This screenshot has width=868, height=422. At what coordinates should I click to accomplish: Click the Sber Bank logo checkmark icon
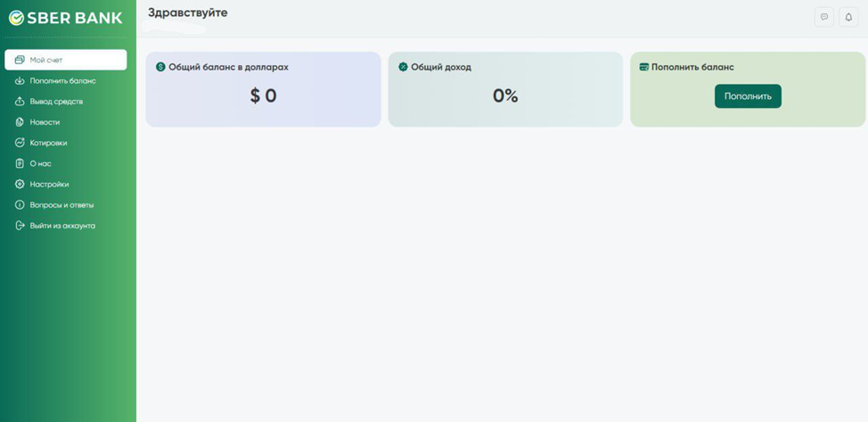pos(16,18)
